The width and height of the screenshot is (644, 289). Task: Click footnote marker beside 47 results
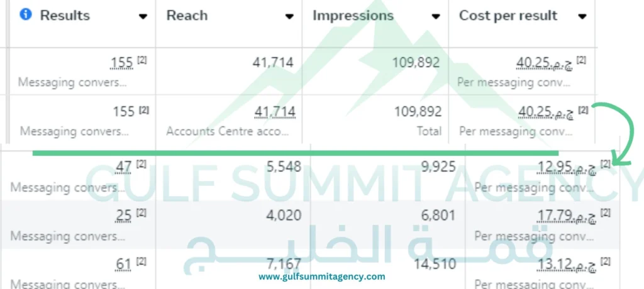pos(142,164)
